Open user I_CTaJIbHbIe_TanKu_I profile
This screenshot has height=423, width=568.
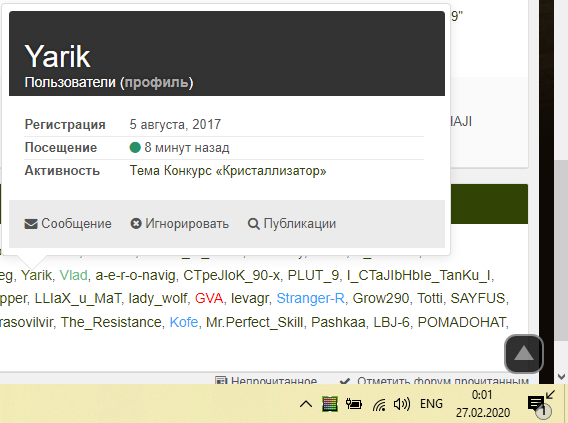coord(418,275)
